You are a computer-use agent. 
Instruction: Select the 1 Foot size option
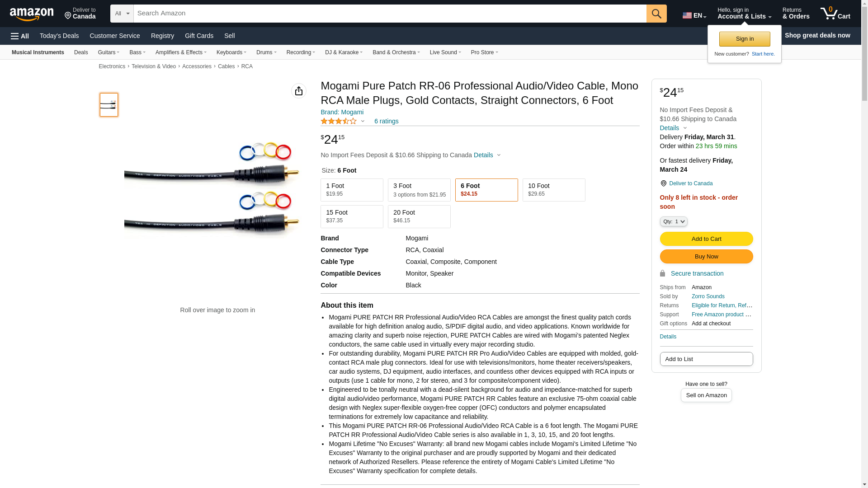point(352,190)
